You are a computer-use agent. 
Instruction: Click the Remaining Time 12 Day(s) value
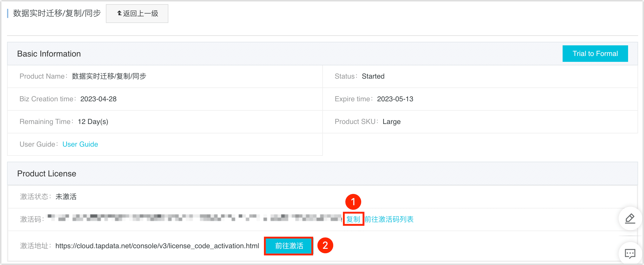93,122
